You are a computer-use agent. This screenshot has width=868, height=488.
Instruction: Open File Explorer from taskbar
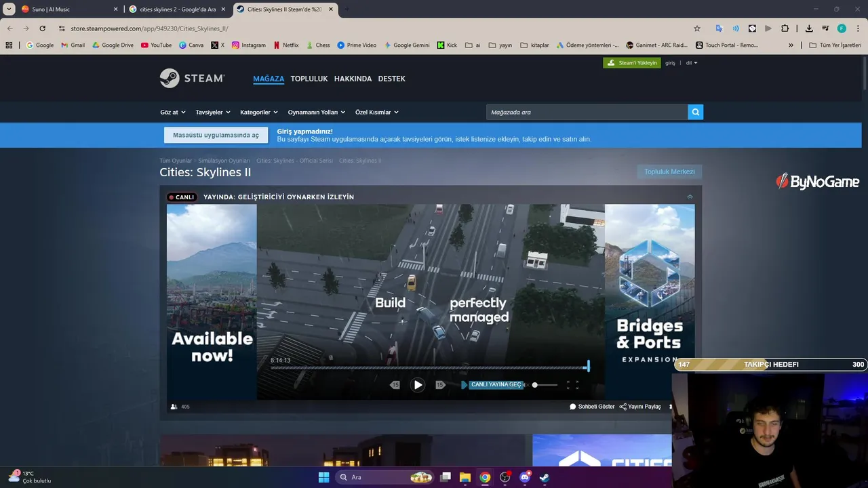465,477
